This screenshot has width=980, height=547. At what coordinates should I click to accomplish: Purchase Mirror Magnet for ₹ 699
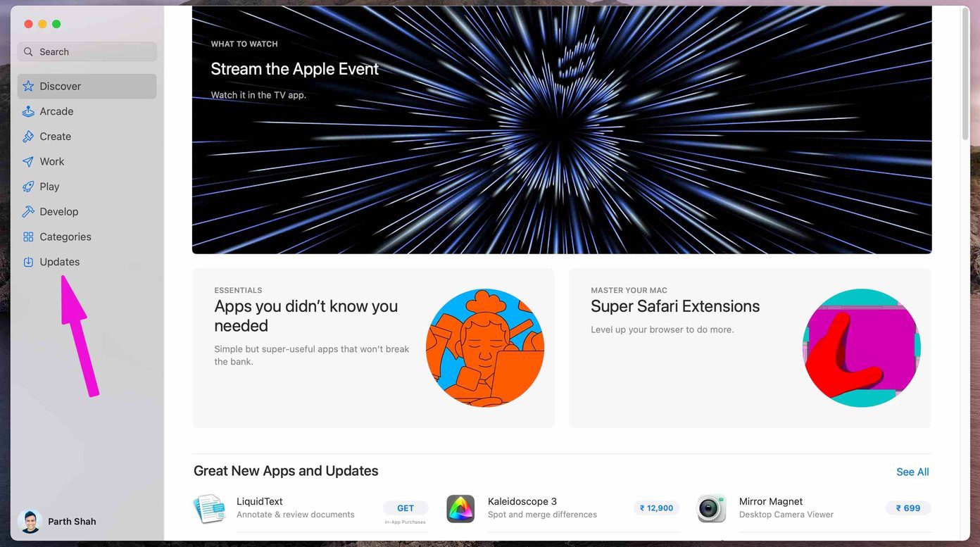pyautogui.click(x=907, y=508)
